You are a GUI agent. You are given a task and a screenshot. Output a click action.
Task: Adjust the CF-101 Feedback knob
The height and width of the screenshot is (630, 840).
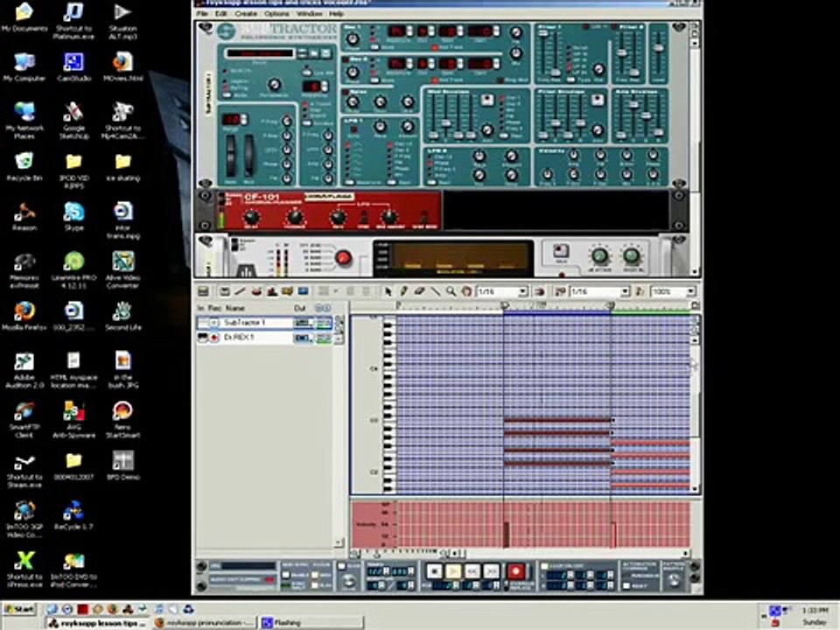(294, 218)
